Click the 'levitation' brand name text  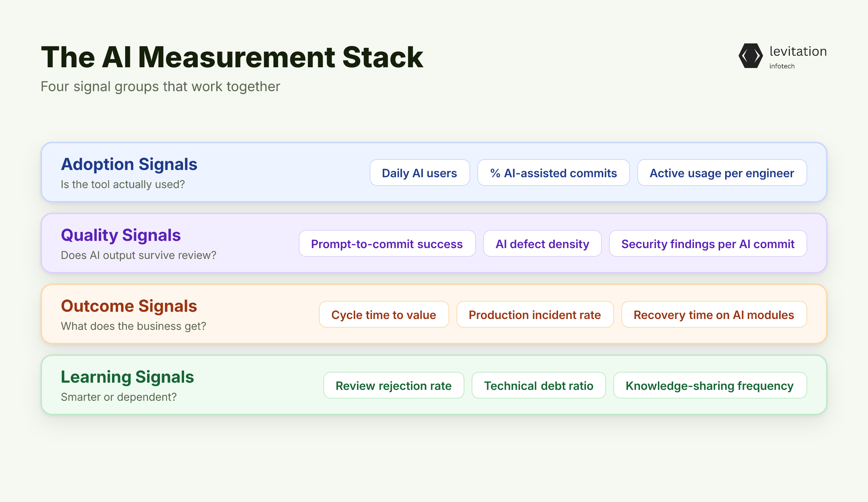[798, 51]
